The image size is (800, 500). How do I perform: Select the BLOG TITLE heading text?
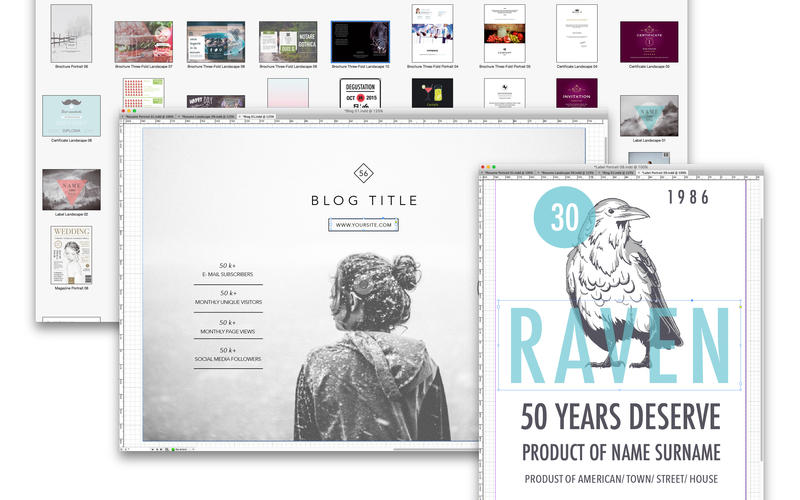[x=364, y=201]
